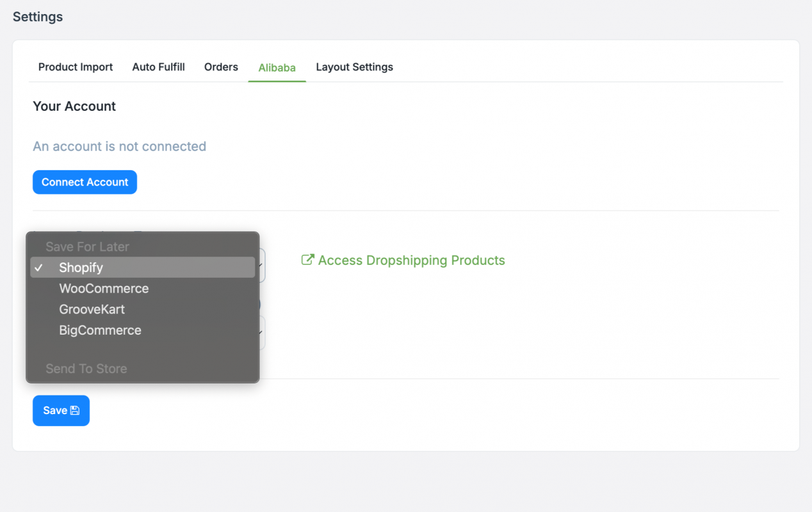Select WooCommerce in the dropdown list
Image resolution: width=812 pixels, height=512 pixels.
[143, 289]
